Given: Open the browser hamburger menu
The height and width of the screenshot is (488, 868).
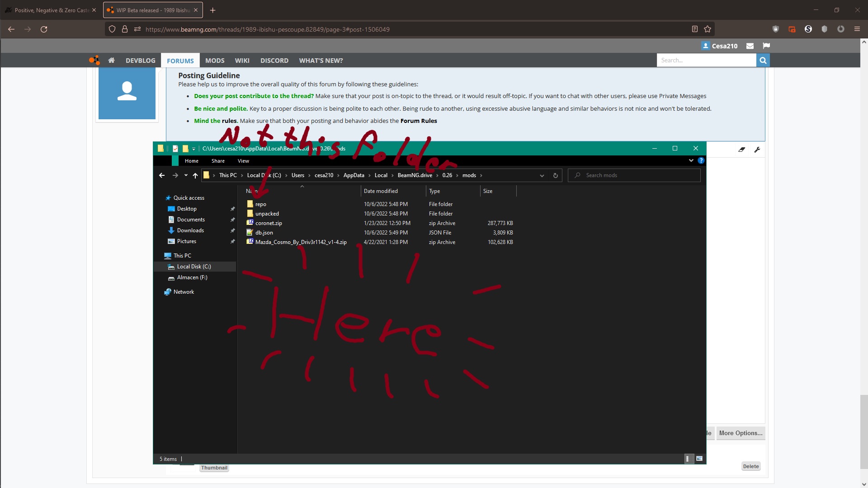Looking at the screenshot, I should coord(857,29).
